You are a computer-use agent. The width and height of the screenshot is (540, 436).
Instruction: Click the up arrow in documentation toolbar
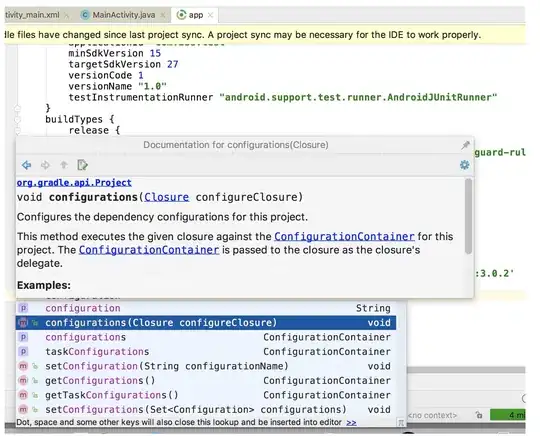click(x=64, y=165)
